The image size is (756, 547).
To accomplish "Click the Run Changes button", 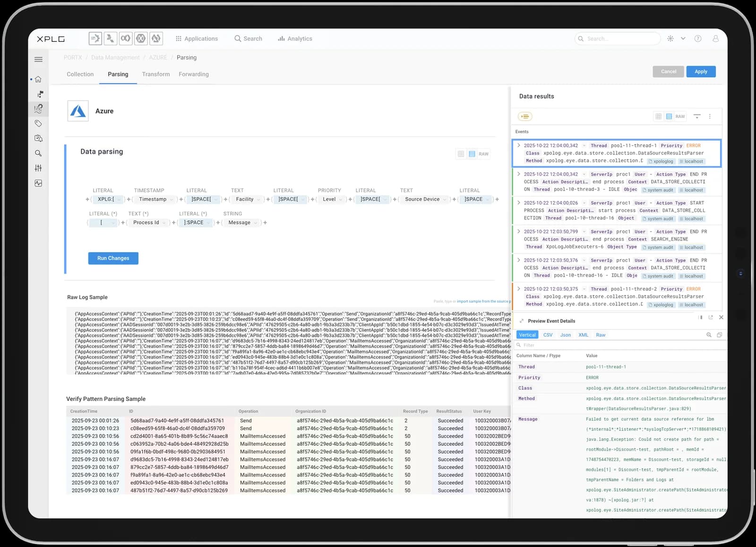I will click(x=113, y=258).
